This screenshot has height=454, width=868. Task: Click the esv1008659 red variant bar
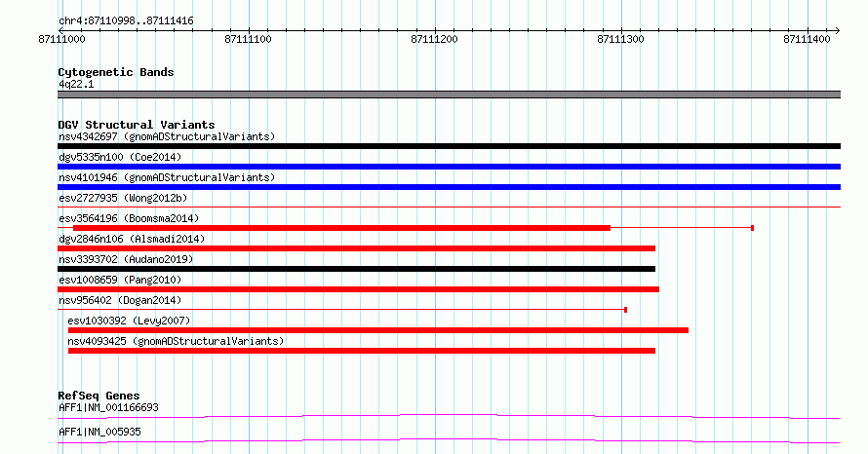click(358, 289)
